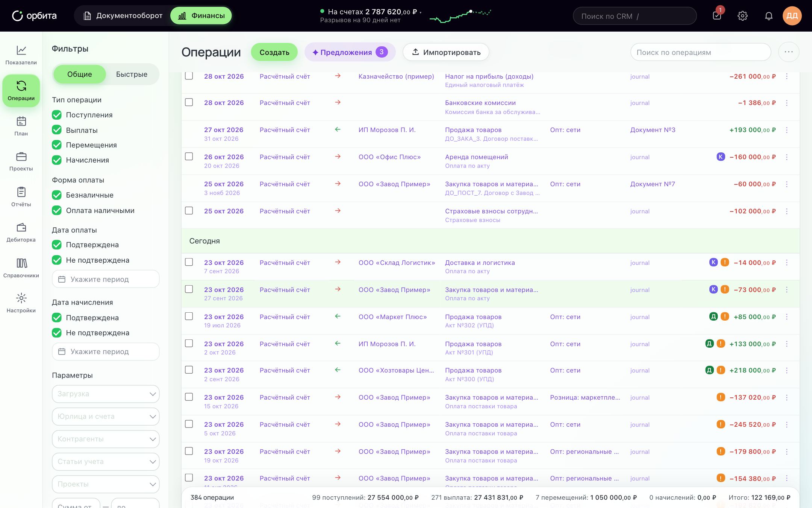This screenshot has height=508, width=812.
Task: Open settings gear in top bar
Action: click(x=742, y=16)
